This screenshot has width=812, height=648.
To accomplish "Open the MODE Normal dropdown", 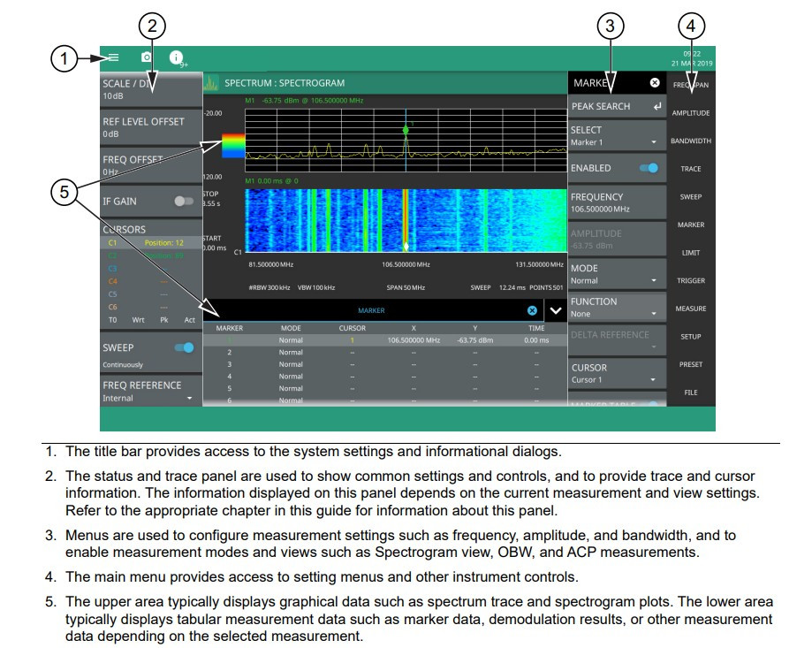I will point(617,274).
